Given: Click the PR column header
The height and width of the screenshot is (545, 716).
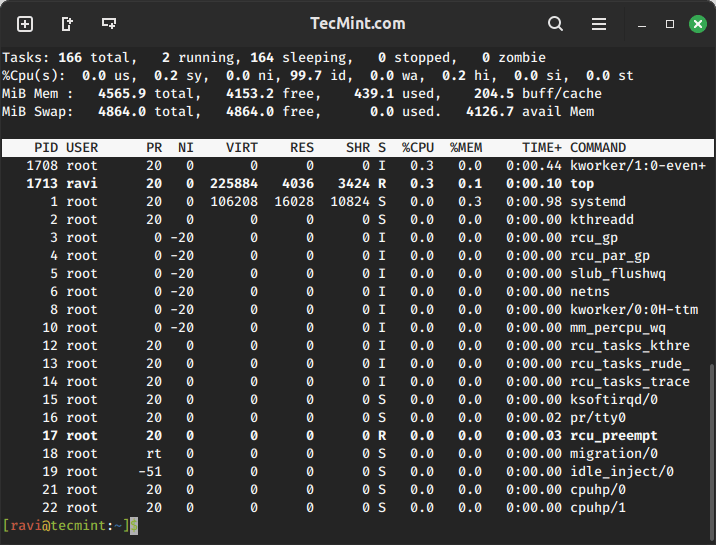Looking at the screenshot, I should 154,148.
